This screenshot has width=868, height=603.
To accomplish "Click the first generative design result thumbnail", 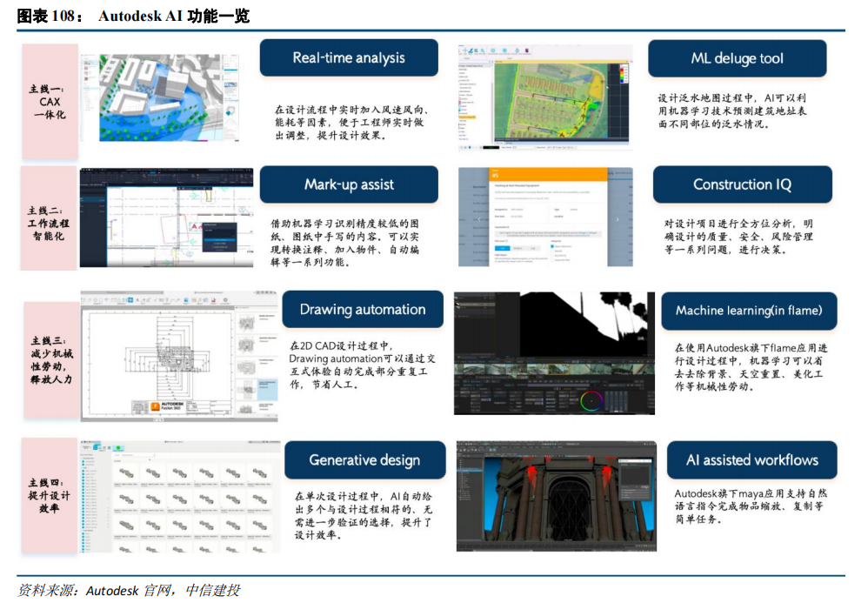I will pyautogui.click(x=126, y=472).
